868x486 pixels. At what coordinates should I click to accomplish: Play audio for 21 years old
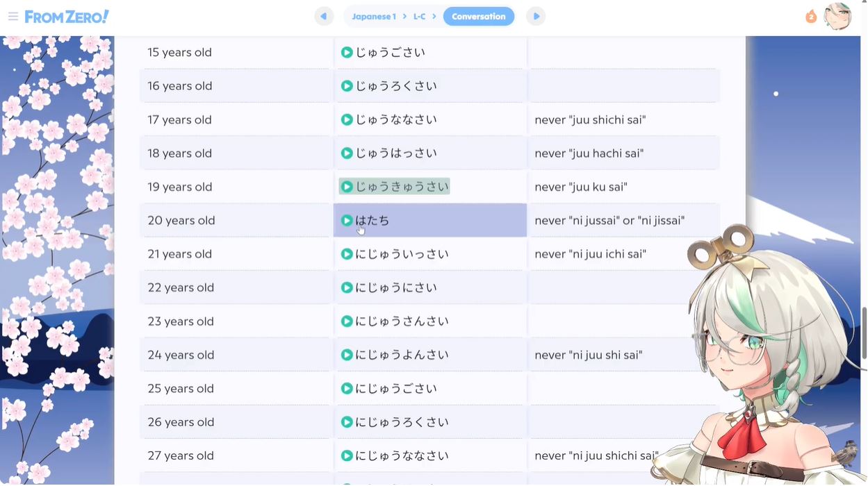coord(347,254)
